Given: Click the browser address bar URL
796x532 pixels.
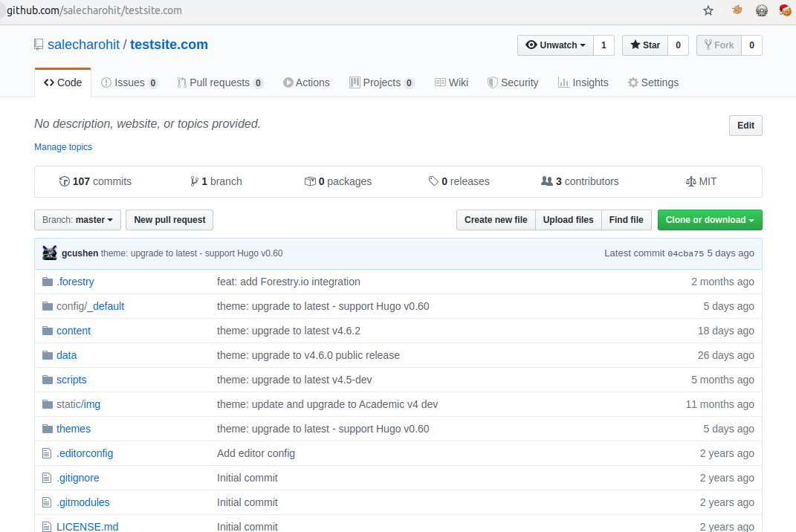Looking at the screenshot, I should click(94, 10).
